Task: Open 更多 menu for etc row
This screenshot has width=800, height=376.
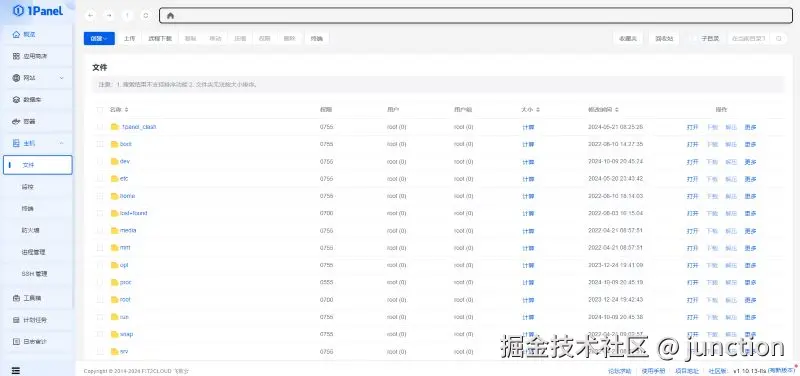Action: pos(750,179)
